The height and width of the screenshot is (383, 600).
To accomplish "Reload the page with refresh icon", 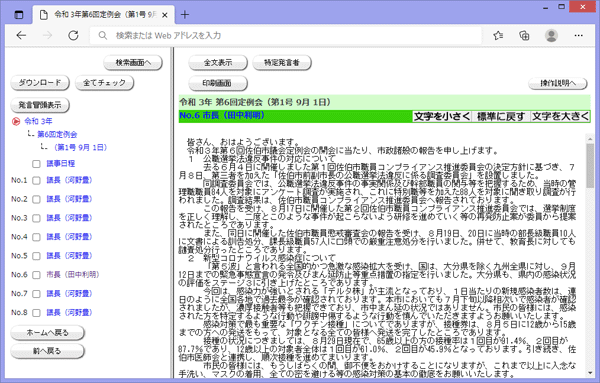I will click(x=73, y=36).
